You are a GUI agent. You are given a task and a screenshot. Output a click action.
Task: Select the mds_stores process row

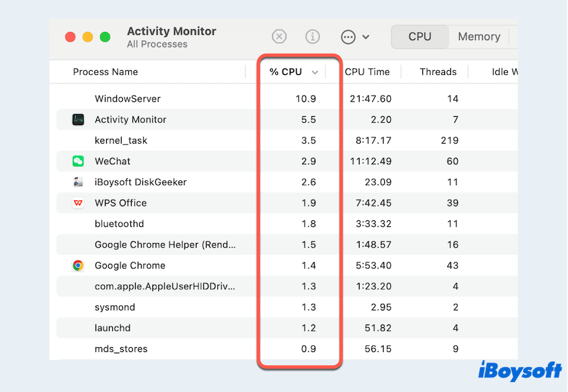tap(121, 349)
